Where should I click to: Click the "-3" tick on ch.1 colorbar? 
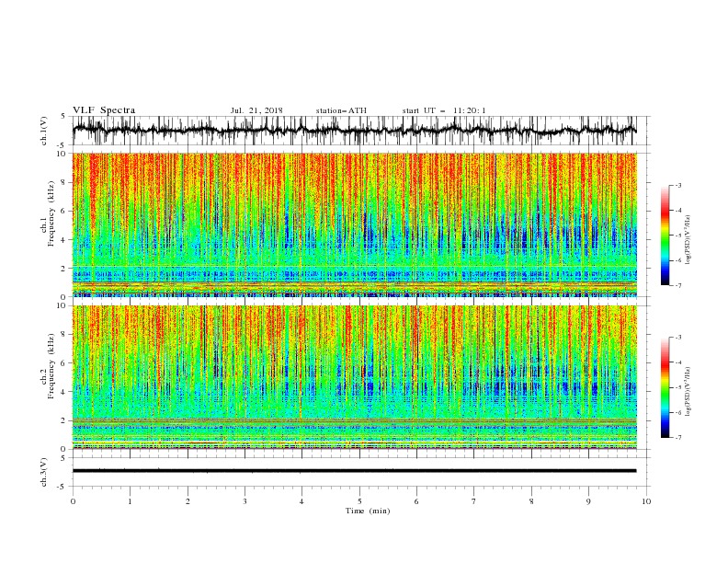[x=677, y=185]
